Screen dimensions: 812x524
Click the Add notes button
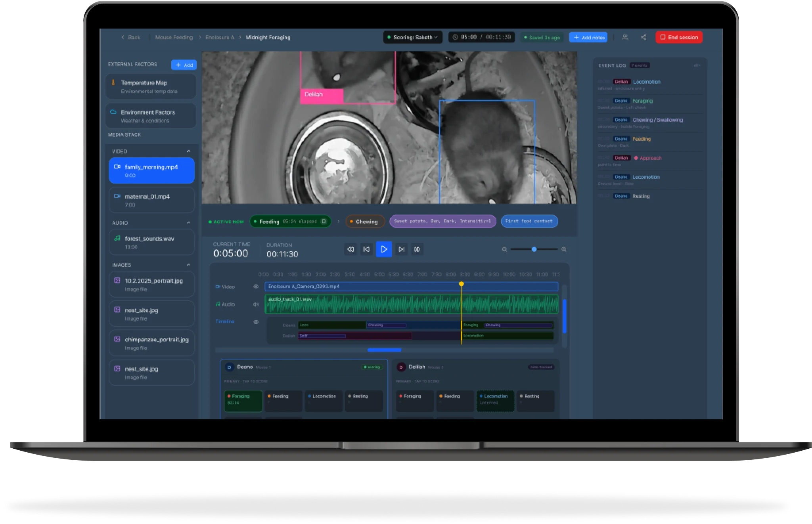pyautogui.click(x=589, y=37)
